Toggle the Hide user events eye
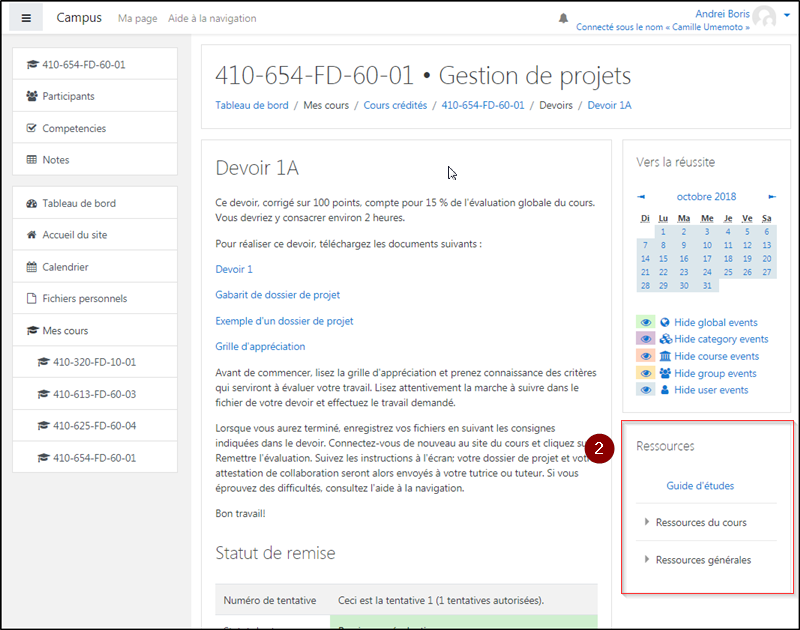The width and height of the screenshot is (800, 630). 646,390
